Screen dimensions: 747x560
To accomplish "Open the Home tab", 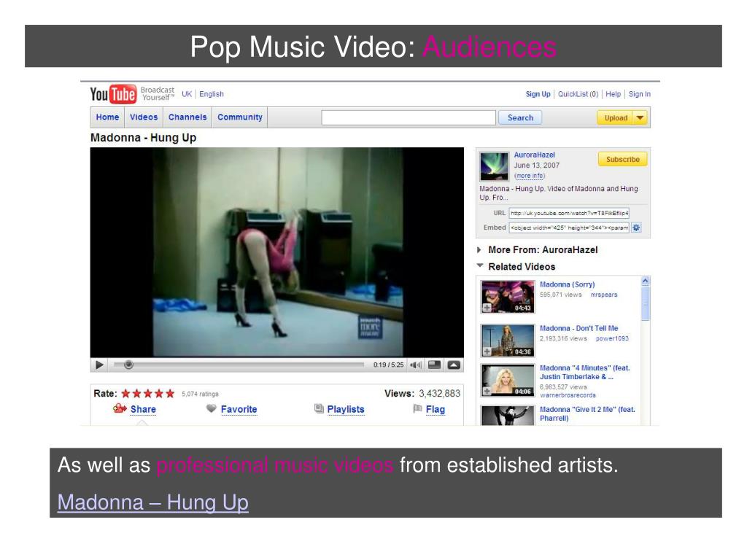I will pos(108,117).
